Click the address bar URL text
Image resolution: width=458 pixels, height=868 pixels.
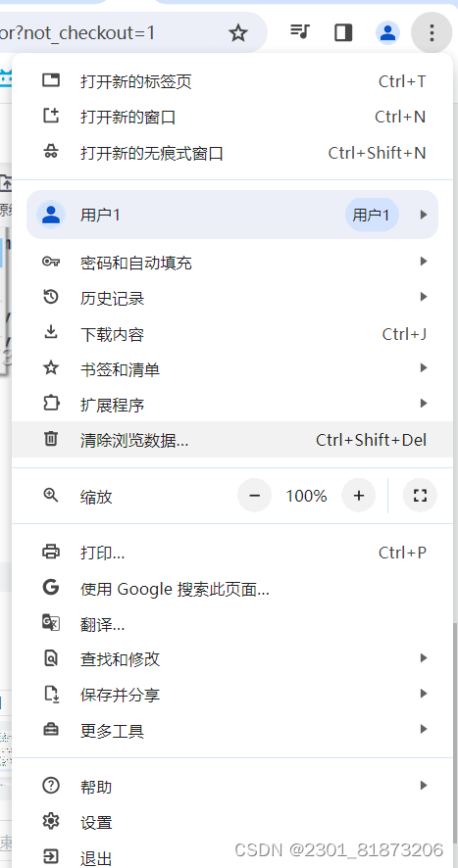pos(77,33)
